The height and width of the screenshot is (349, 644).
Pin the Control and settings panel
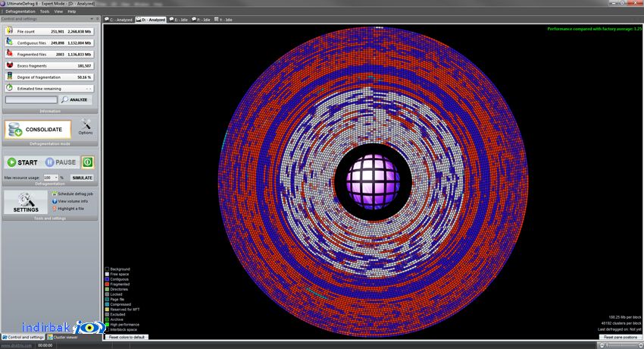(x=97, y=19)
